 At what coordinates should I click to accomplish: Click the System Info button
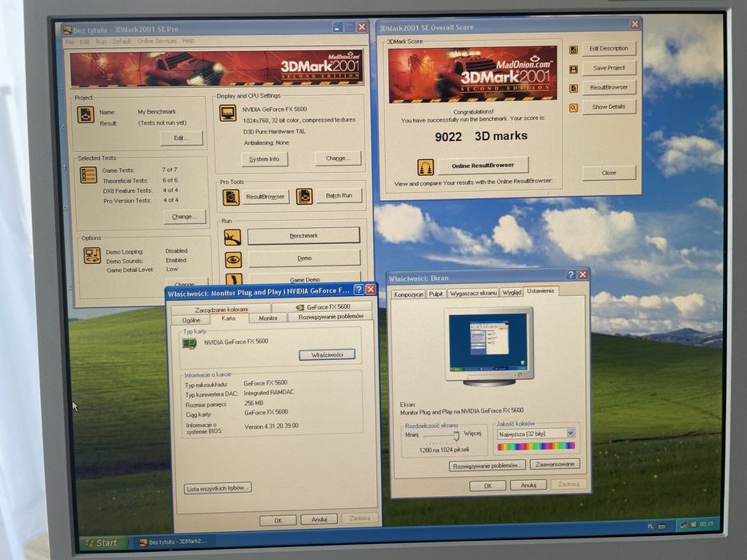[x=264, y=159]
